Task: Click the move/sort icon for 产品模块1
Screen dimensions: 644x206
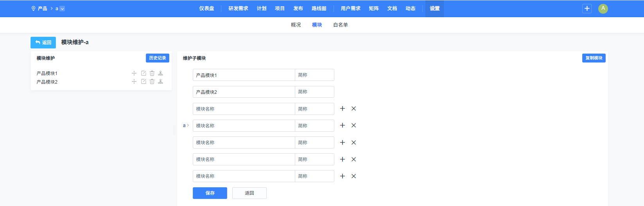Action: [134, 73]
